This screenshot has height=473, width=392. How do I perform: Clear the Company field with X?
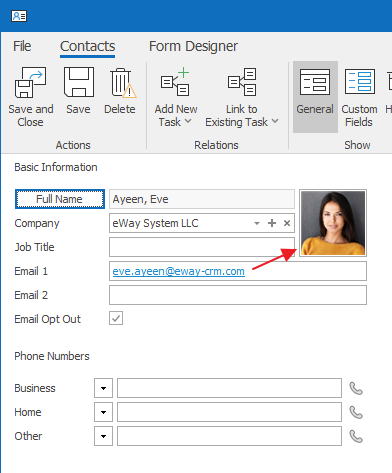click(287, 223)
